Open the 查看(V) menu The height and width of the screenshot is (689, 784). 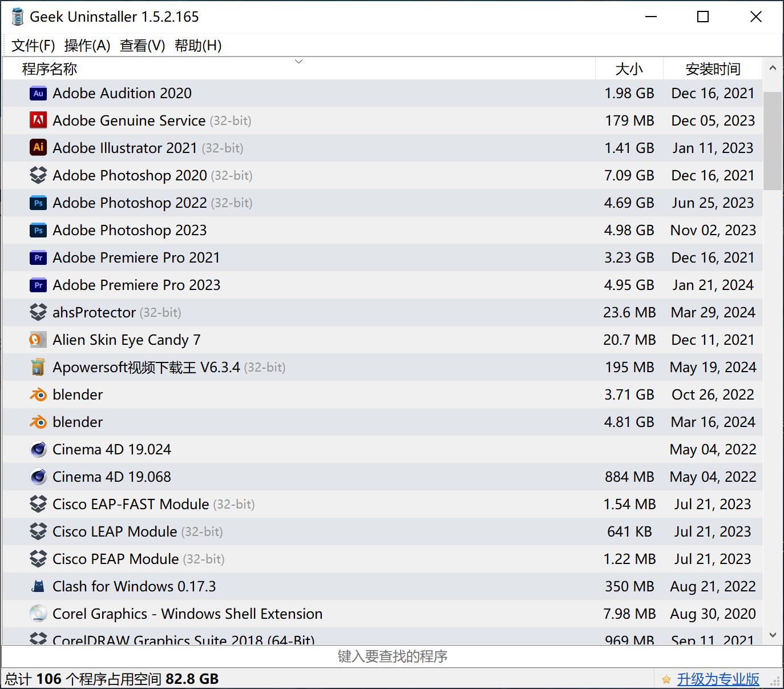142,46
